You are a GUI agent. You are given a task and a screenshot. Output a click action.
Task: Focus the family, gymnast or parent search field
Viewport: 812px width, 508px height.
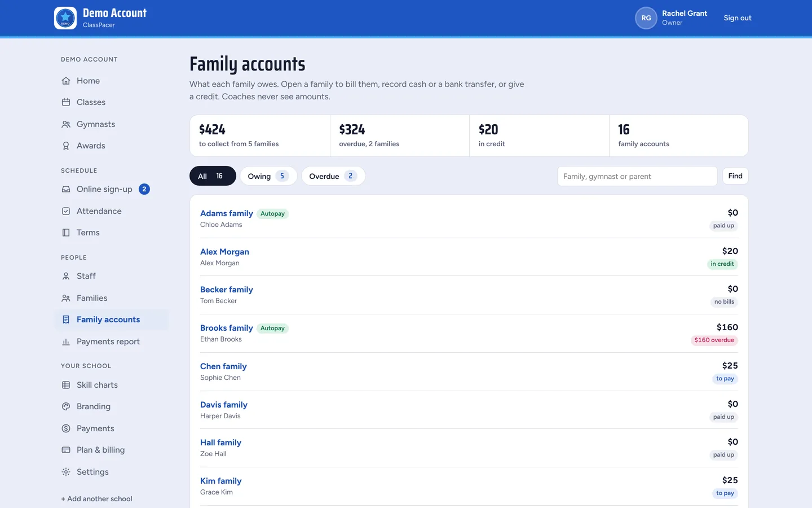tap(637, 176)
